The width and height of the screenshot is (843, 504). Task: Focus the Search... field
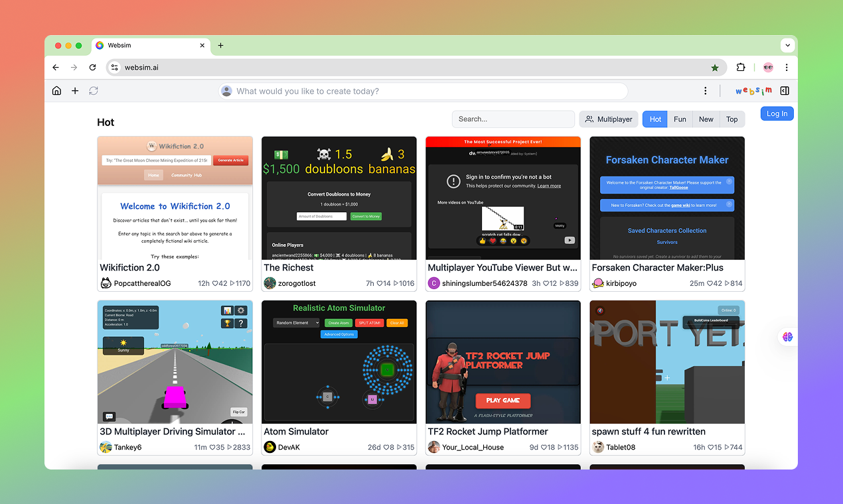(513, 119)
